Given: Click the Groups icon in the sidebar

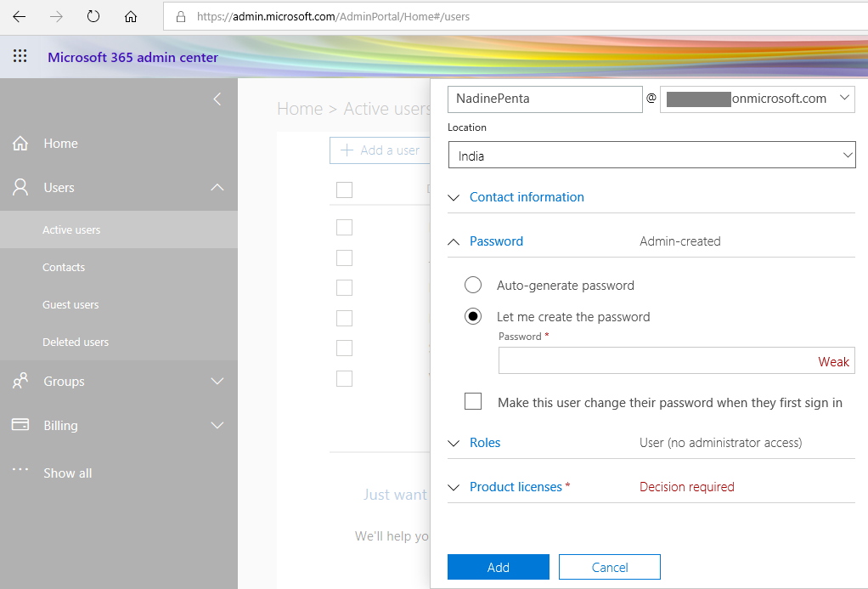Looking at the screenshot, I should (19, 381).
